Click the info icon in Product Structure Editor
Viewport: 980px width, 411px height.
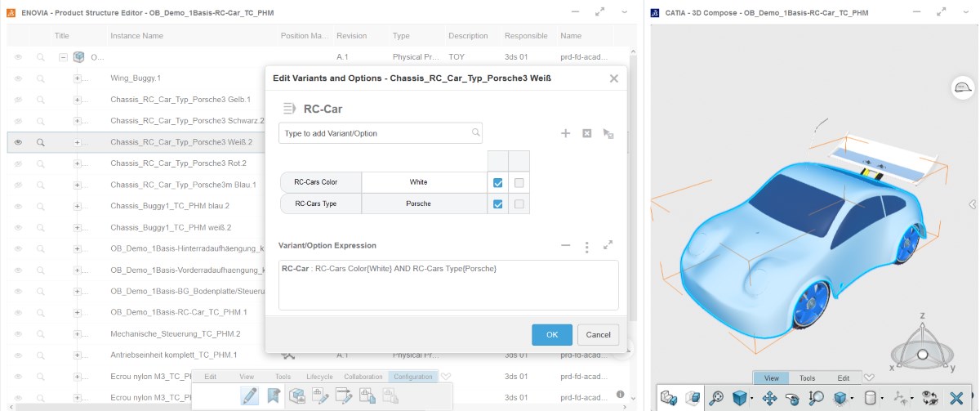coord(621,394)
